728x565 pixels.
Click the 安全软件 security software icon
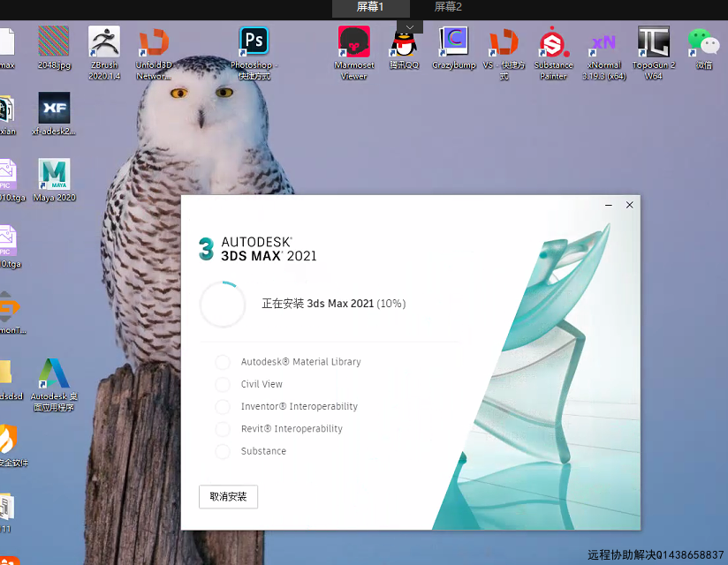click(x=13, y=445)
